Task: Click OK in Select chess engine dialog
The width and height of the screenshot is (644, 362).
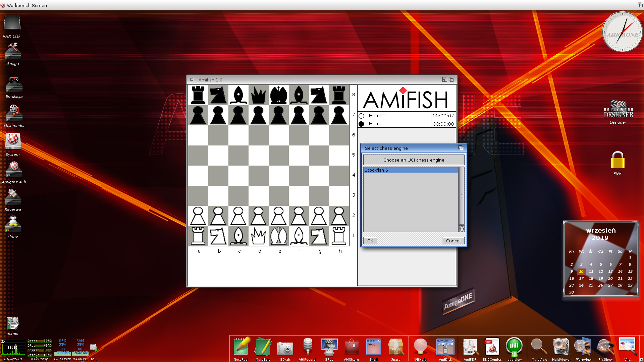Action: [x=370, y=241]
